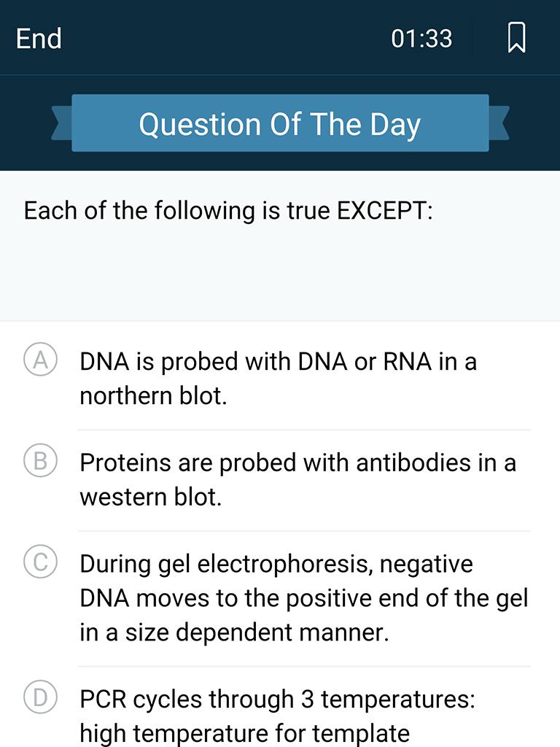
Task: Click 'in a size dependent manner.' line
Action: [x=234, y=632]
